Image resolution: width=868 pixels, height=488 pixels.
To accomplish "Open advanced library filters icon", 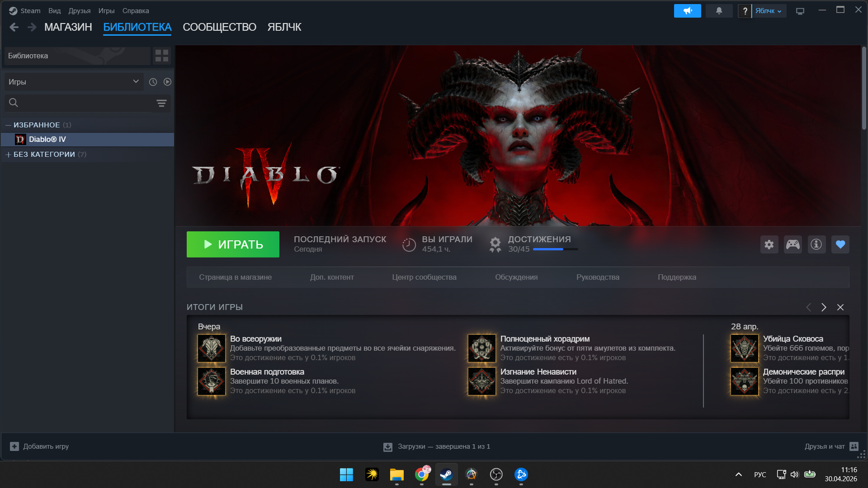I will click(x=161, y=103).
